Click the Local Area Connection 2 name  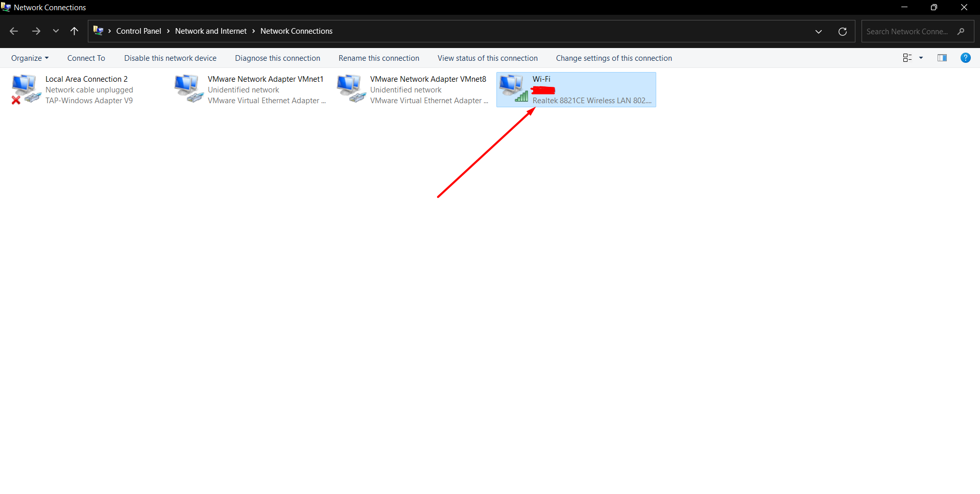86,79
